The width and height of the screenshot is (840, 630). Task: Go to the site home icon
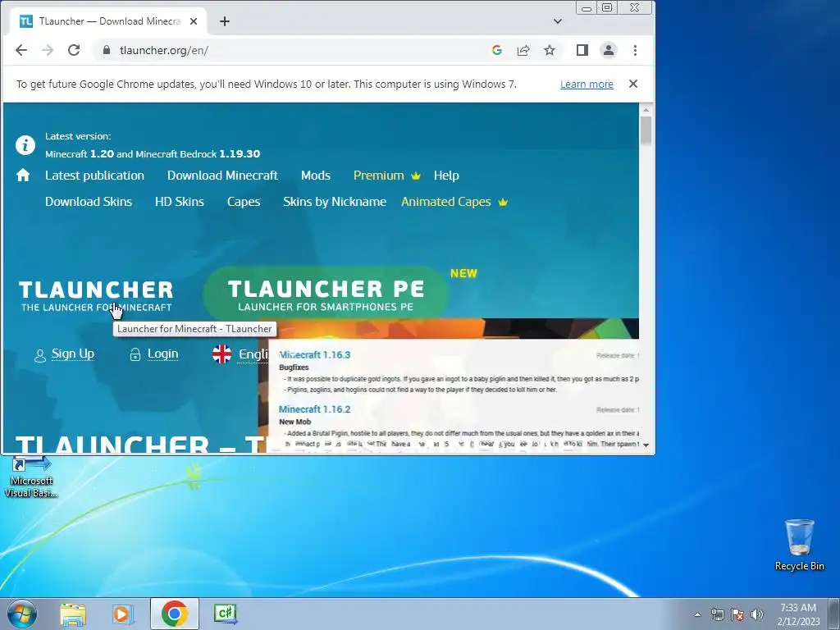23,176
